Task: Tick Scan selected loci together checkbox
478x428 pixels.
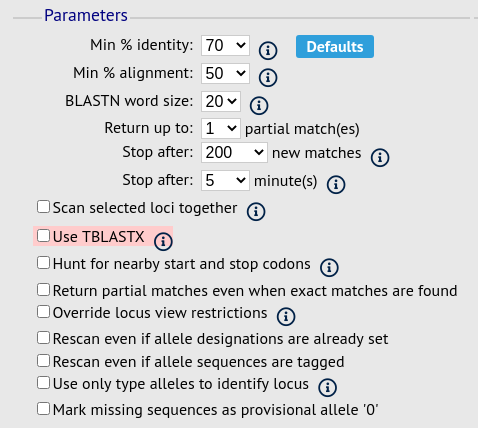Action: tap(43, 207)
